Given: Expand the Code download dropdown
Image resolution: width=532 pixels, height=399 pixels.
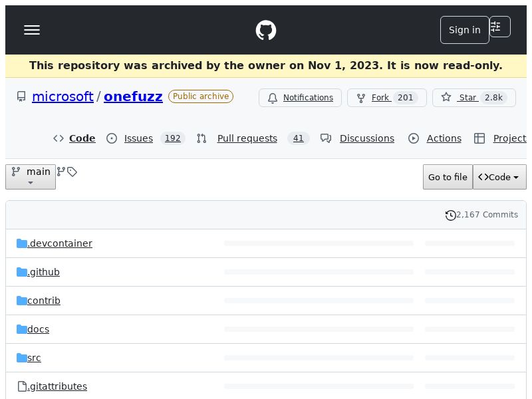Looking at the screenshot, I should tap(499, 177).
